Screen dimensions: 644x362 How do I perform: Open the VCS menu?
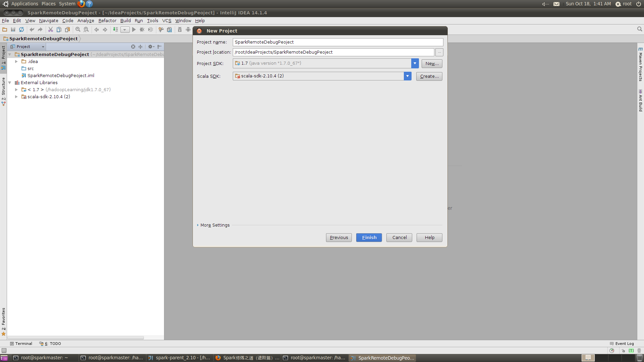[167, 20]
